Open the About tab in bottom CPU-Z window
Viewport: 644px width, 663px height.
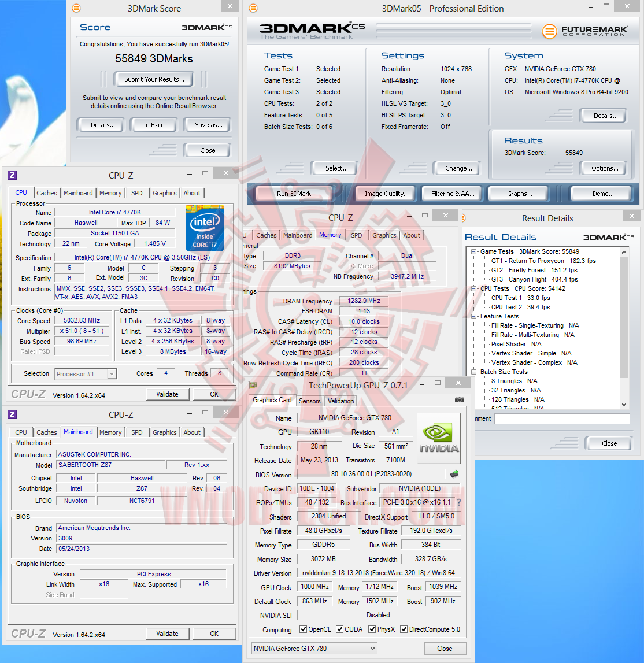[x=192, y=432]
